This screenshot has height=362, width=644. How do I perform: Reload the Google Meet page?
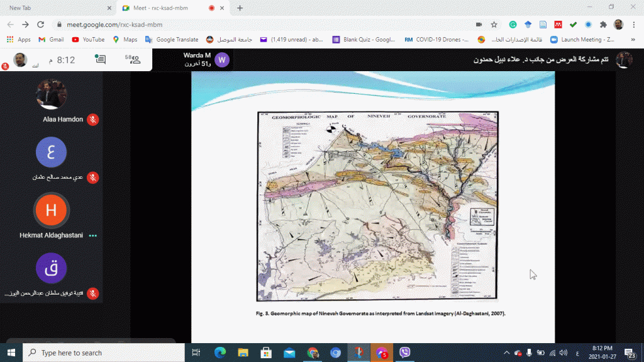click(x=41, y=25)
